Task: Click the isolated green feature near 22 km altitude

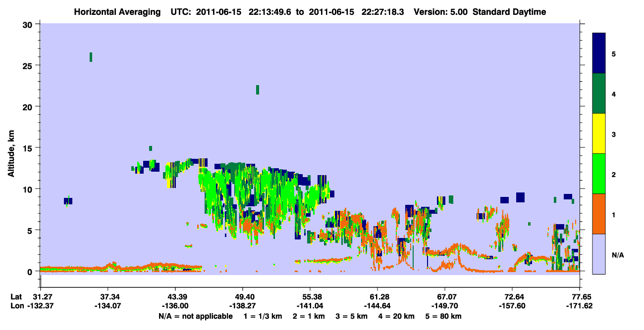Action: point(258,90)
